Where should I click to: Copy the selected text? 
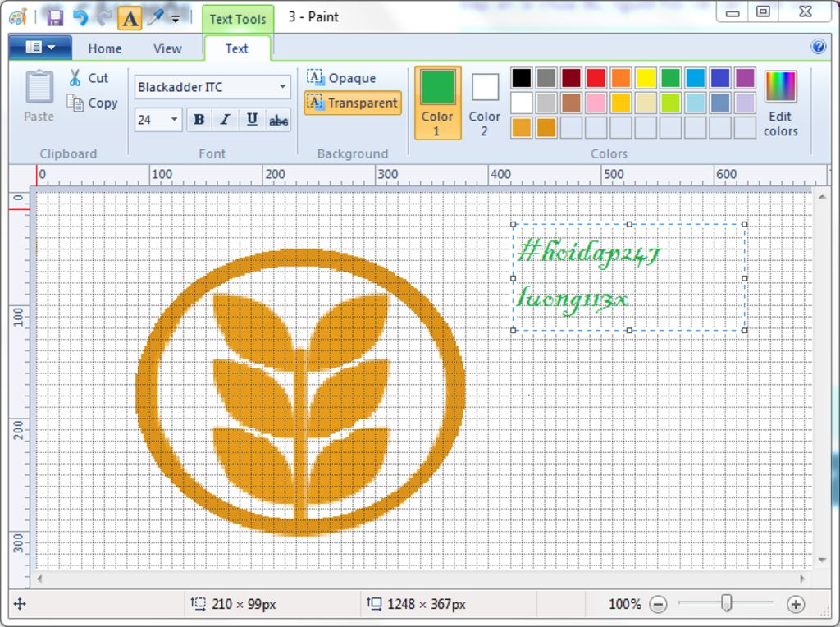click(92, 103)
